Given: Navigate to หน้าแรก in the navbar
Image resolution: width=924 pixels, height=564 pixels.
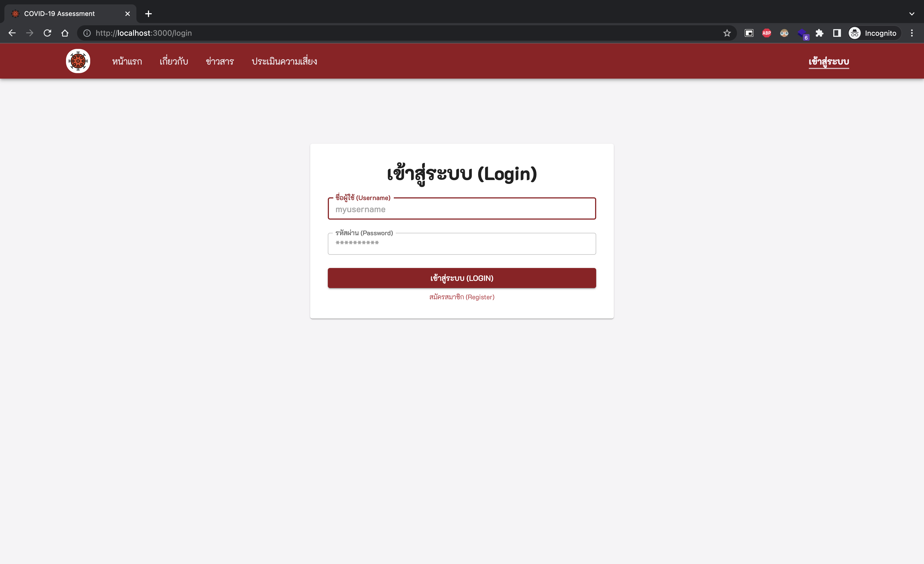Looking at the screenshot, I should (x=127, y=61).
